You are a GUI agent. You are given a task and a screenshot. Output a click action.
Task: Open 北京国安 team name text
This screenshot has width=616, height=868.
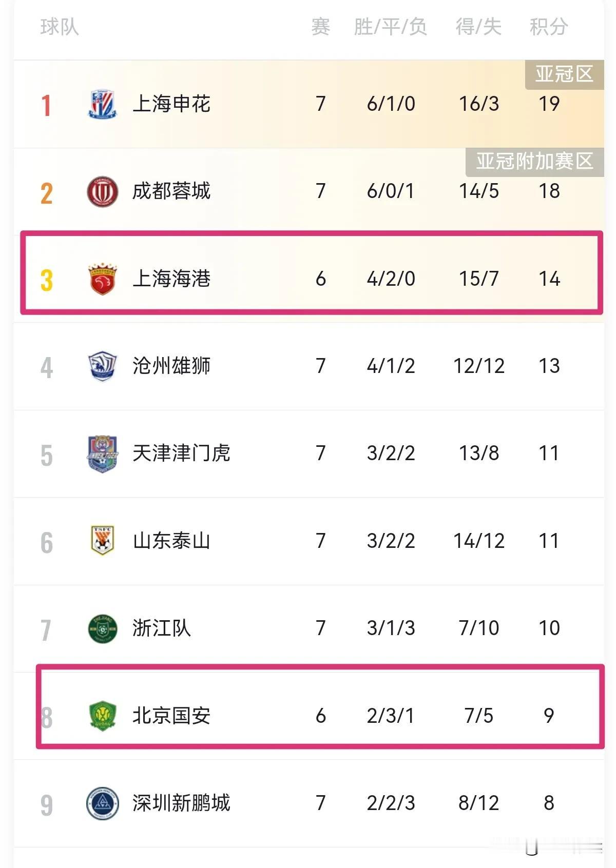(171, 716)
